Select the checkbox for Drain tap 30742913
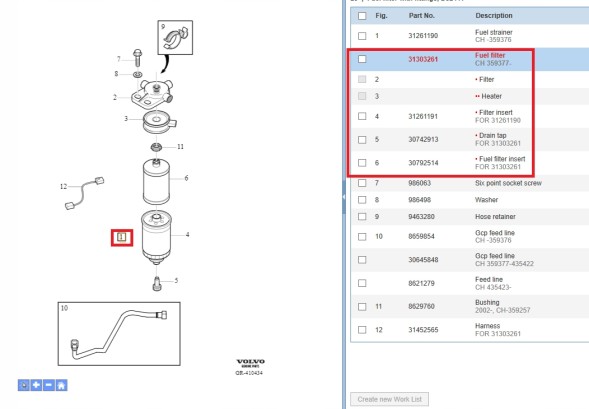This screenshot has height=409, width=589. pos(362,140)
